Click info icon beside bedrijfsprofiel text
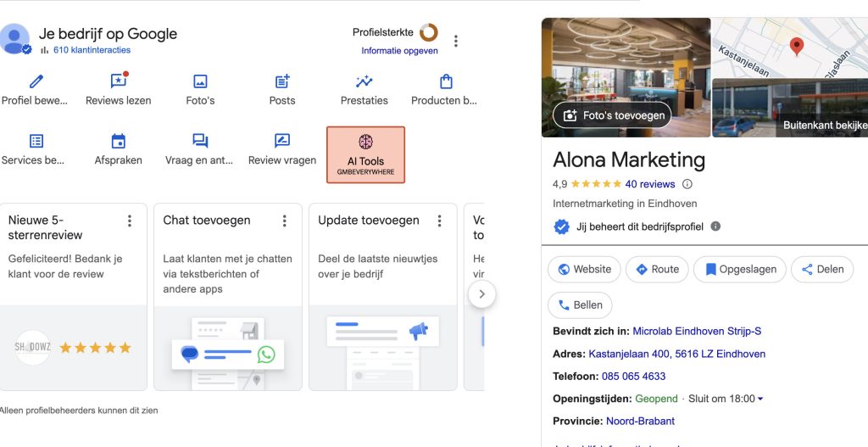 point(715,226)
